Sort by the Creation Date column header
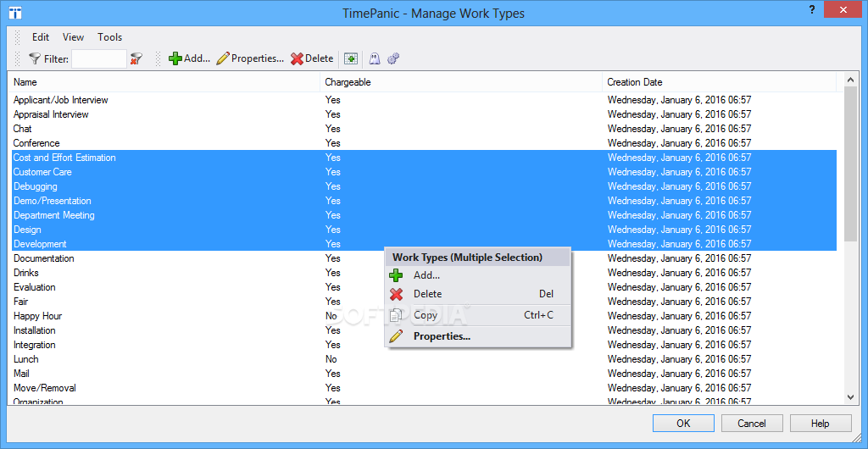Image resolution: width=868 pixels, height=449 pixels. coord(719,82)
